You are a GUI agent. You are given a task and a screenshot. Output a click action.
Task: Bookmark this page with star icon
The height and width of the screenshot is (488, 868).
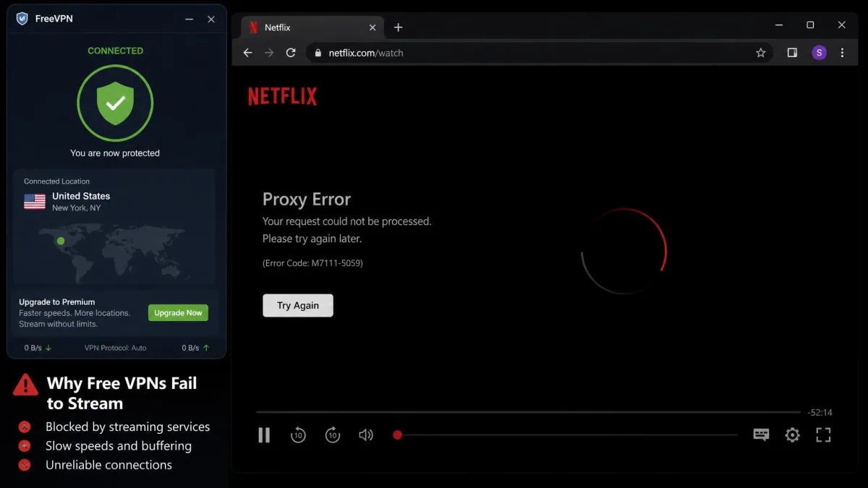pyautogui.click(x=760, y=53)
